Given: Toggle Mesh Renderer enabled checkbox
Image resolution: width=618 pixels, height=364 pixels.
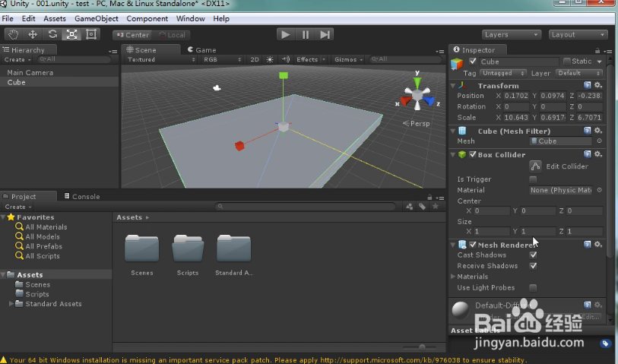Looking at the screenshot, I should click(473, 245).
